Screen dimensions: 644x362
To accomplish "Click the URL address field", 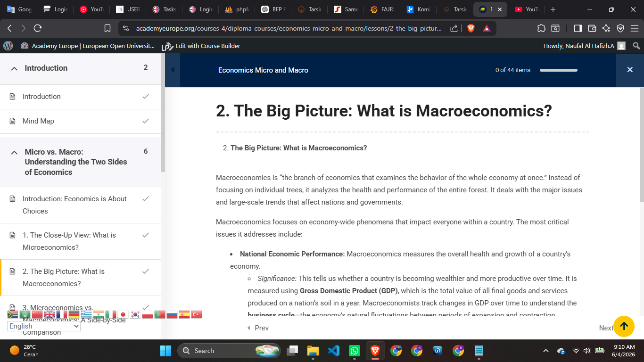I will (289, 28).
